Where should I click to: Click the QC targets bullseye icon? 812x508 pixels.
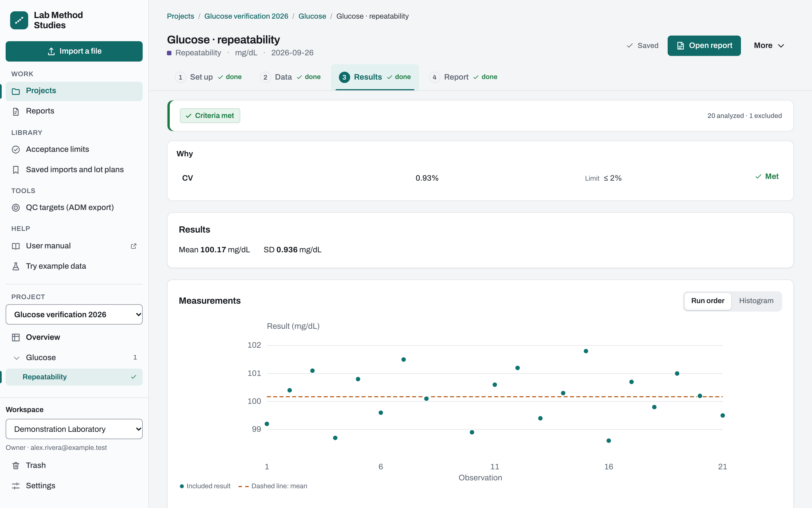click(x=16, y=208)
